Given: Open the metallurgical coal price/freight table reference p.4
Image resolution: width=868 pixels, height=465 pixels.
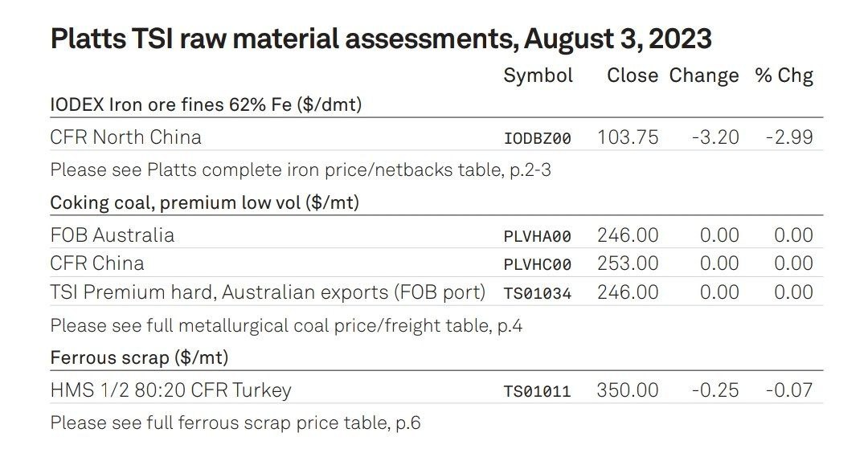Looking at the screenshot, I should pos(286,326).
